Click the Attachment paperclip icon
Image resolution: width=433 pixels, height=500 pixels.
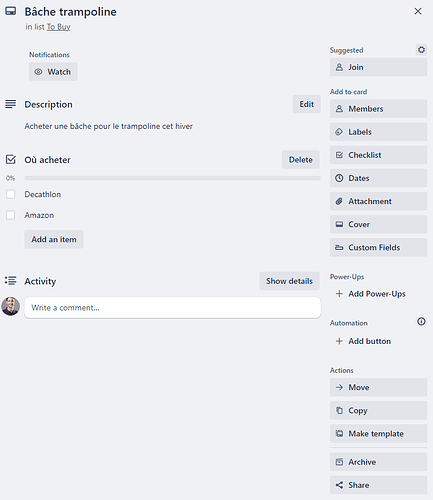(x=339, y=201)
